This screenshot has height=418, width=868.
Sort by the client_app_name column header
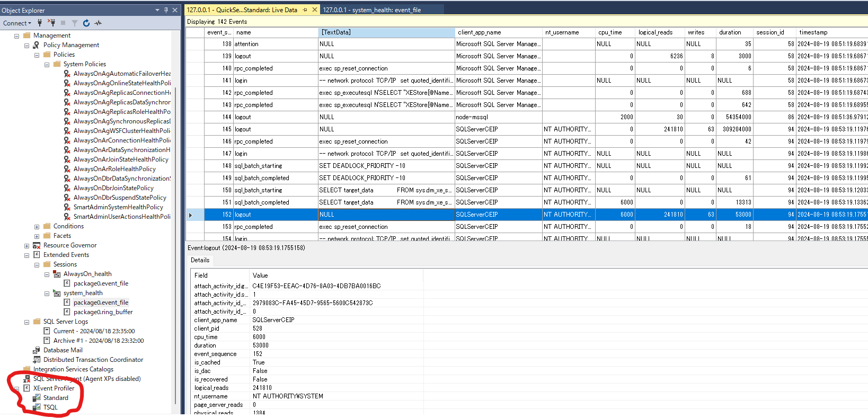tap(499, 32)
